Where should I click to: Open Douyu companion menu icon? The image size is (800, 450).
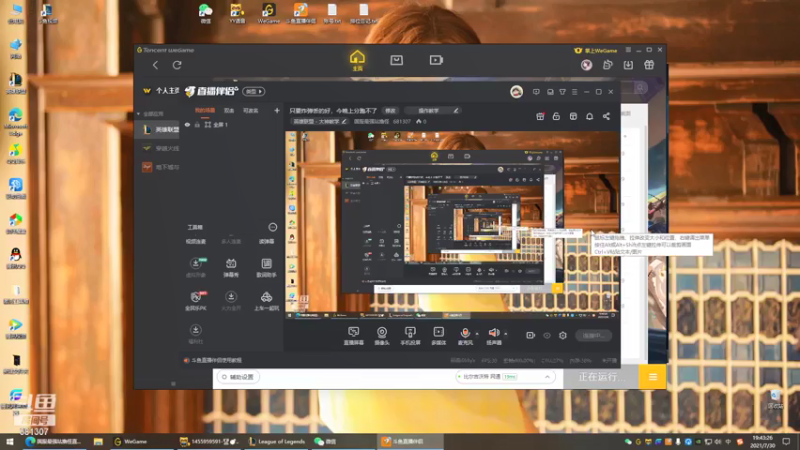tap(574, 92)
